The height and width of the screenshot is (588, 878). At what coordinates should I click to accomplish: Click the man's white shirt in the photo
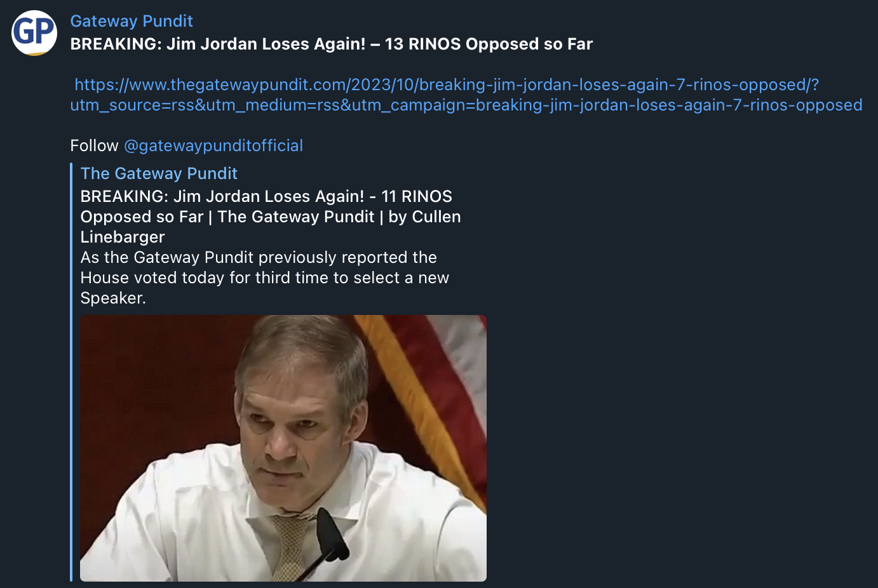191,514
